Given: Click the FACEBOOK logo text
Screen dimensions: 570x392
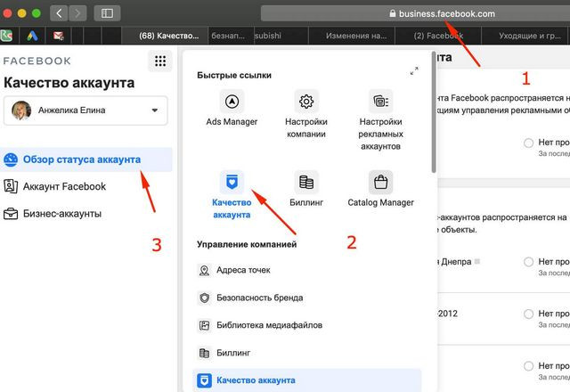Looking at the screenshot, I should pos(37,61).
